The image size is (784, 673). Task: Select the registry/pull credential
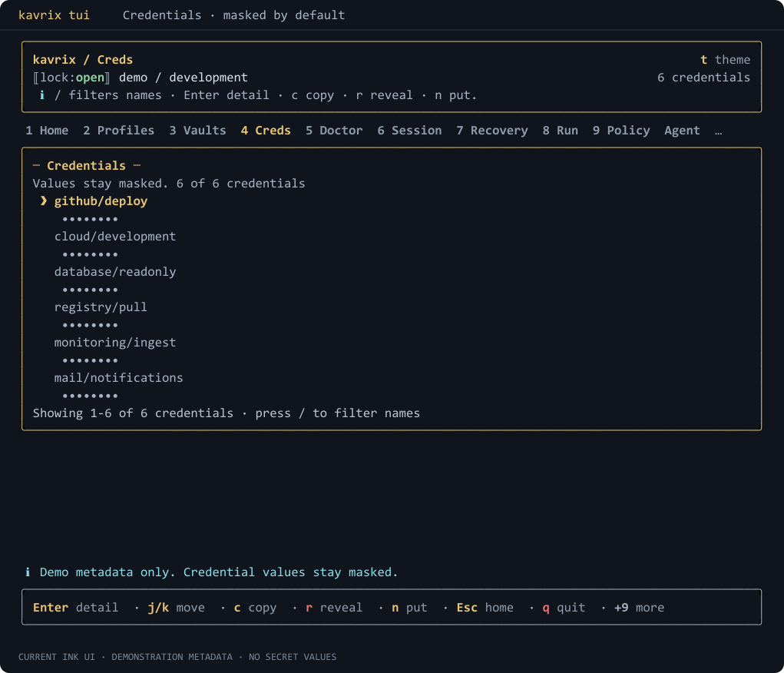pyautogui.click(x=101, y=307)
